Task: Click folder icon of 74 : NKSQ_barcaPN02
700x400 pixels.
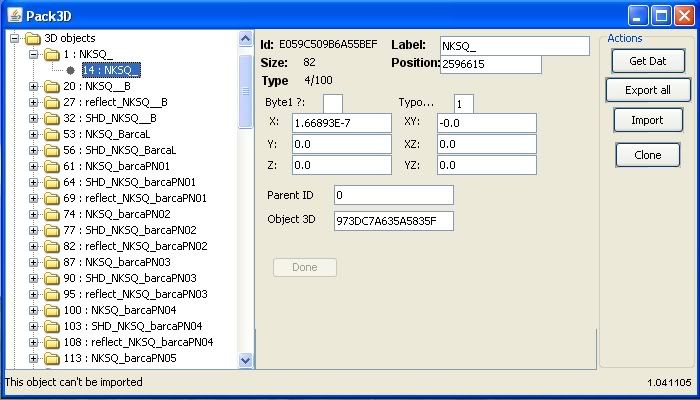Action: [52, 214]
